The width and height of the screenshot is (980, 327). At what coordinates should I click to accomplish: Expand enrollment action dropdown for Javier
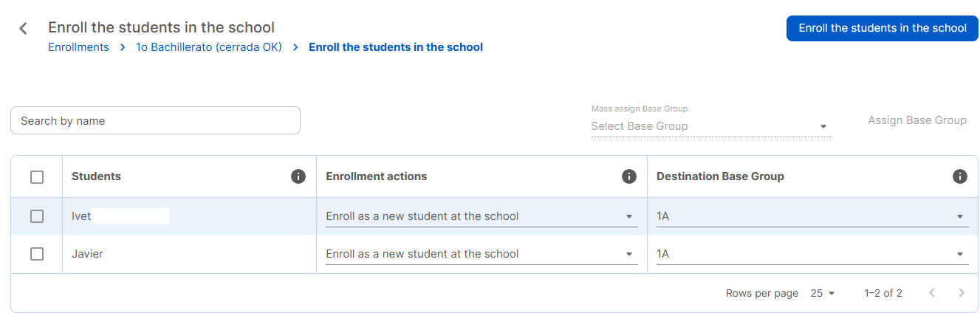click(482, 254)
